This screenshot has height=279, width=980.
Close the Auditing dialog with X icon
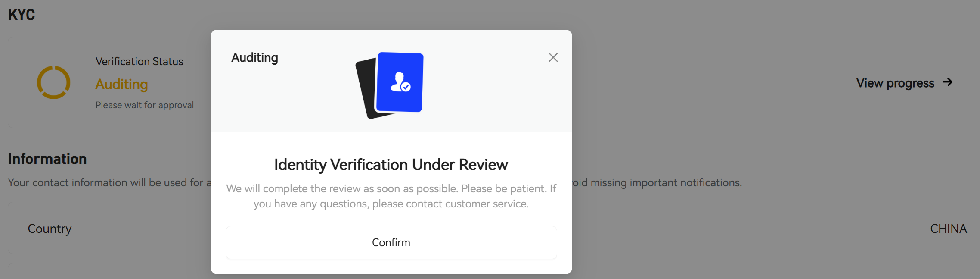[553, 57]
